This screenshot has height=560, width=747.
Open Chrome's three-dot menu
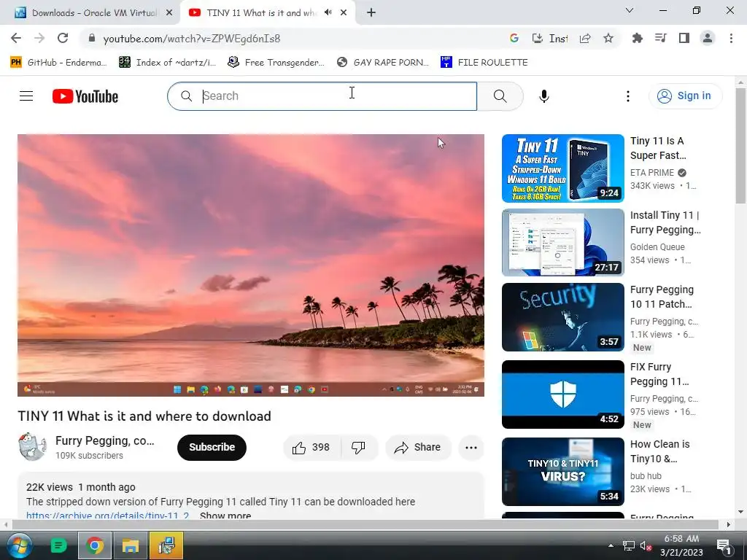pos(731,39)
